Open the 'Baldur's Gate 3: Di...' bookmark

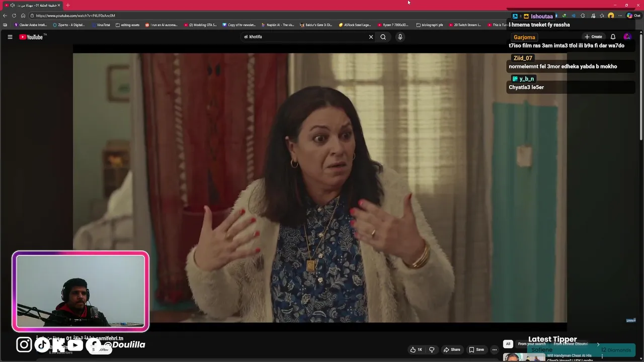click(x=316, y=25)
